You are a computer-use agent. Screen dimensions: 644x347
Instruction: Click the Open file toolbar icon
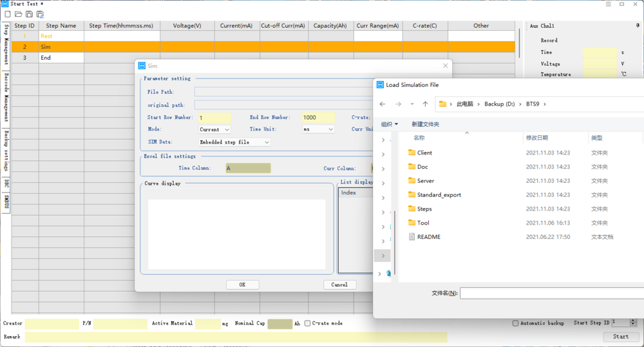18,14
